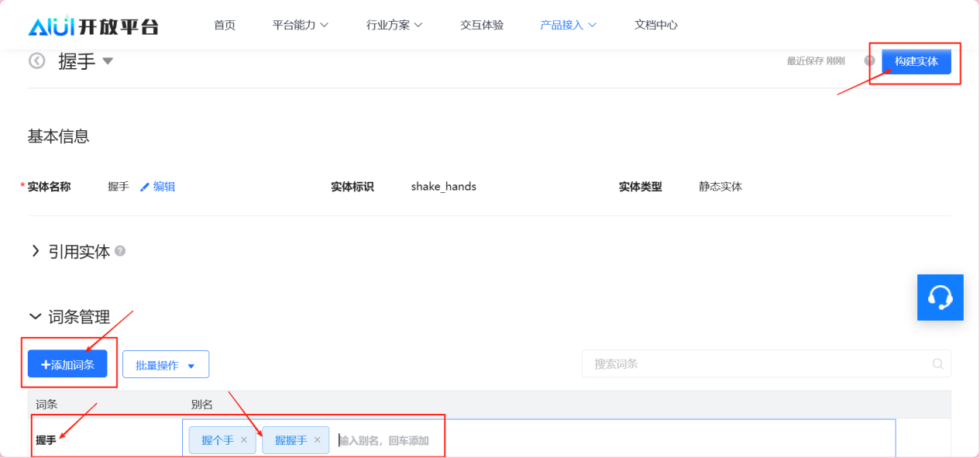Screen dimensions: 980x458
Task: Click the help icon next to 构建实体
Action: tap(869, 60)
